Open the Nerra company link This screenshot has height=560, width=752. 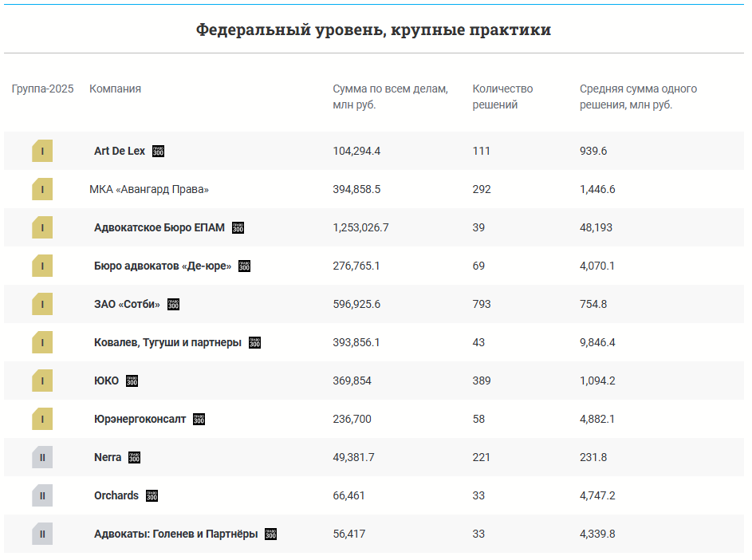point(108,457)
